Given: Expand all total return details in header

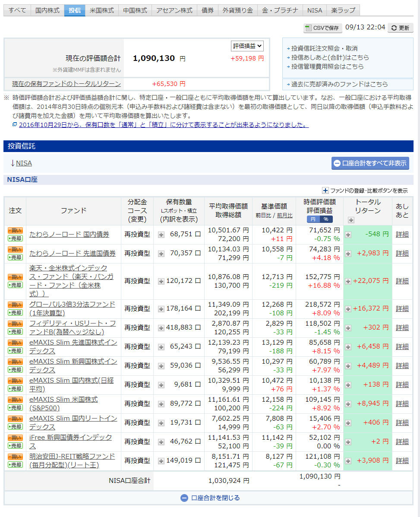Looking at the screenshot, I should point(351,220).
